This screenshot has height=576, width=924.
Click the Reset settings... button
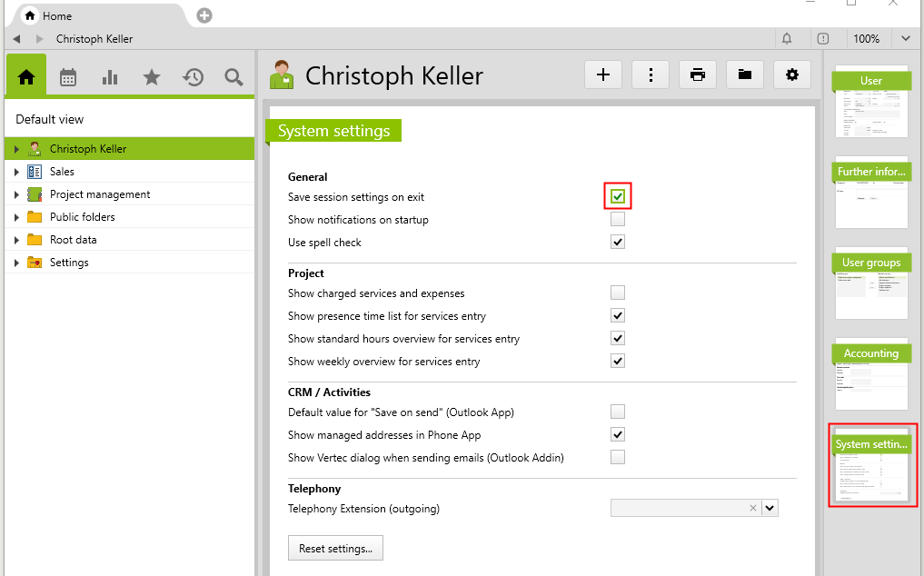(335, 549)
